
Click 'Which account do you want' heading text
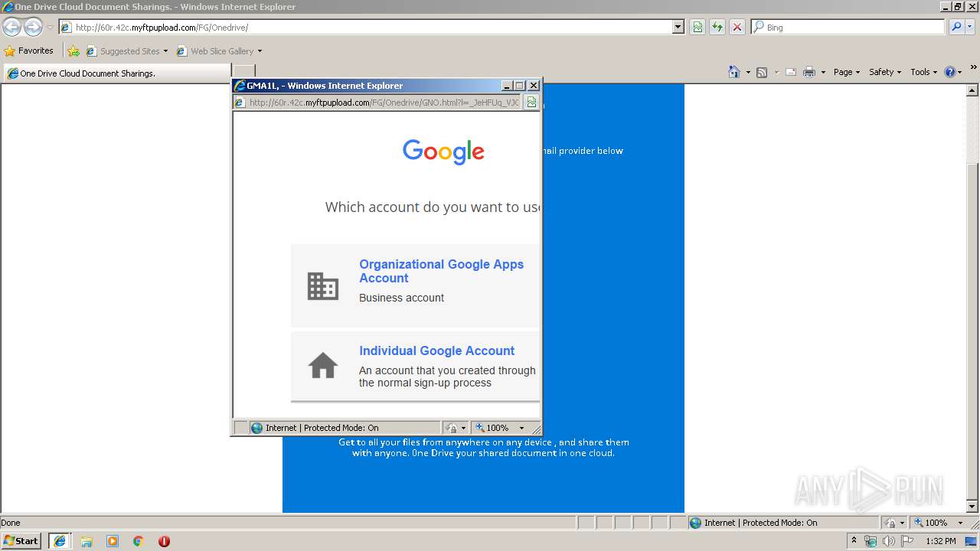(x=433, y=207)
